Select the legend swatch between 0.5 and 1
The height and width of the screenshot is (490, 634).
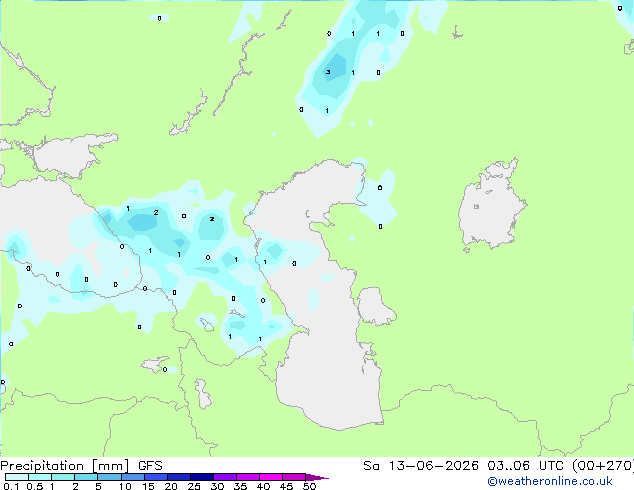40,477
